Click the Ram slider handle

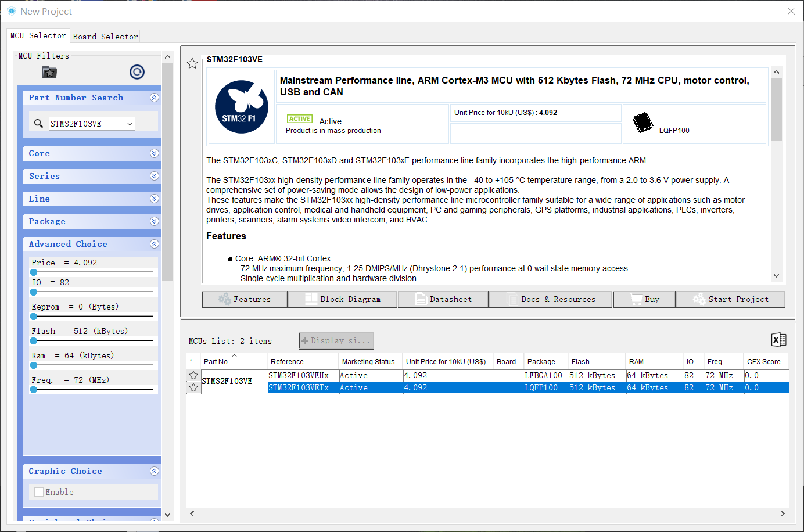[34, 365]
